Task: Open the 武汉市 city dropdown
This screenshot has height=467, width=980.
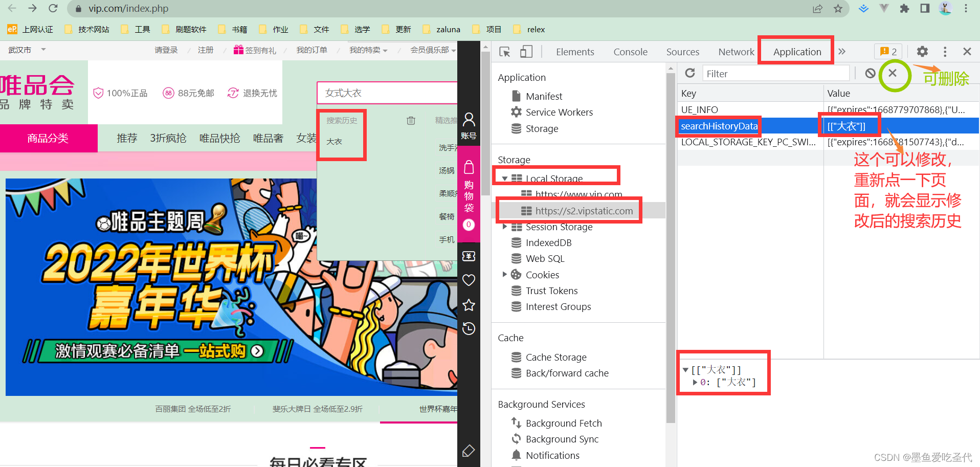Action: (27, 50)
